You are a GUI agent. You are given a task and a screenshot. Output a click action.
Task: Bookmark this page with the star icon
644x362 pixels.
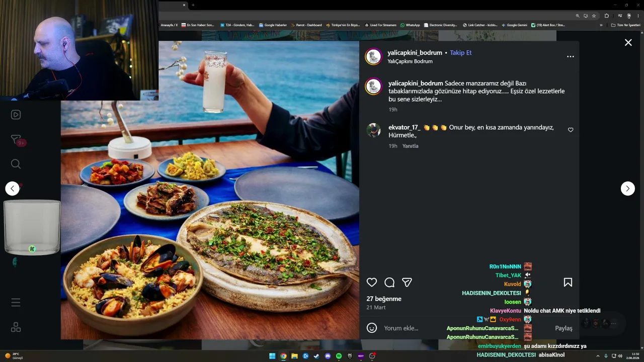pyautogui.click(x=594, y=16)
